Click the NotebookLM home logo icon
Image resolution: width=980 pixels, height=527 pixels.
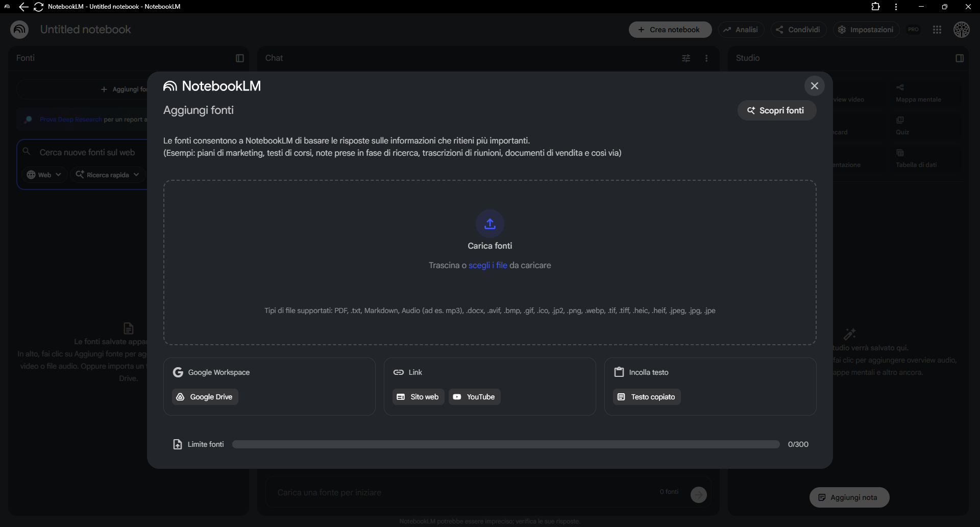pos(19,30)
